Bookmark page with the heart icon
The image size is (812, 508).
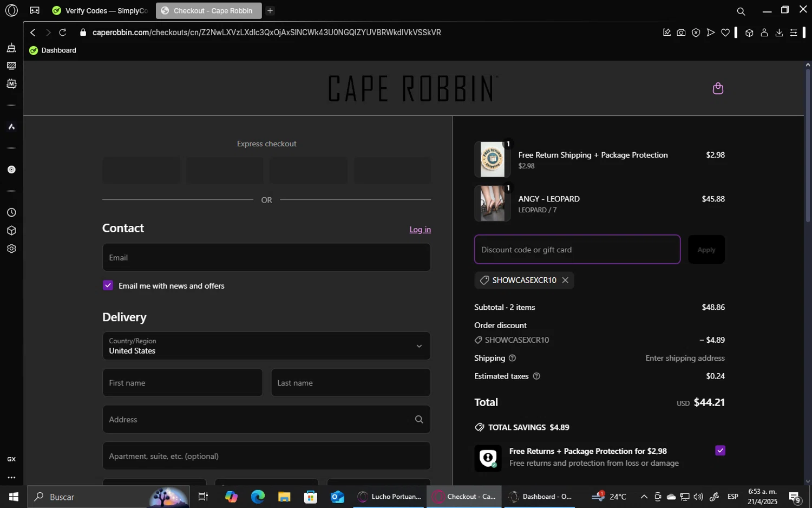pyautogui.click(x=725, y=32)
